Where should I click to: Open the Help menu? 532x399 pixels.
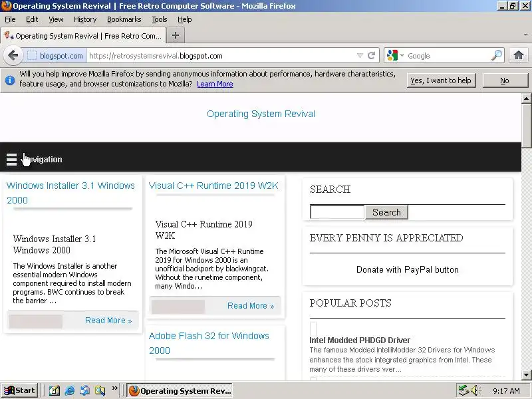(185, 19)
